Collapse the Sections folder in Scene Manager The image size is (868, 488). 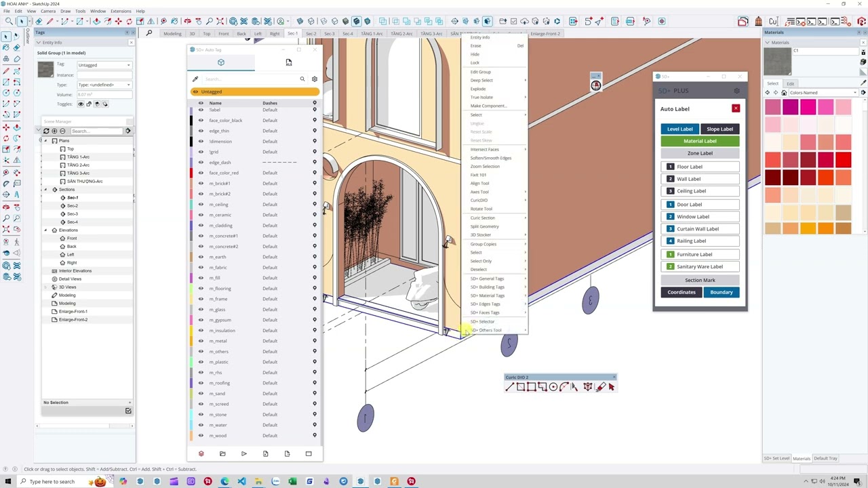(x=46, y=189)
